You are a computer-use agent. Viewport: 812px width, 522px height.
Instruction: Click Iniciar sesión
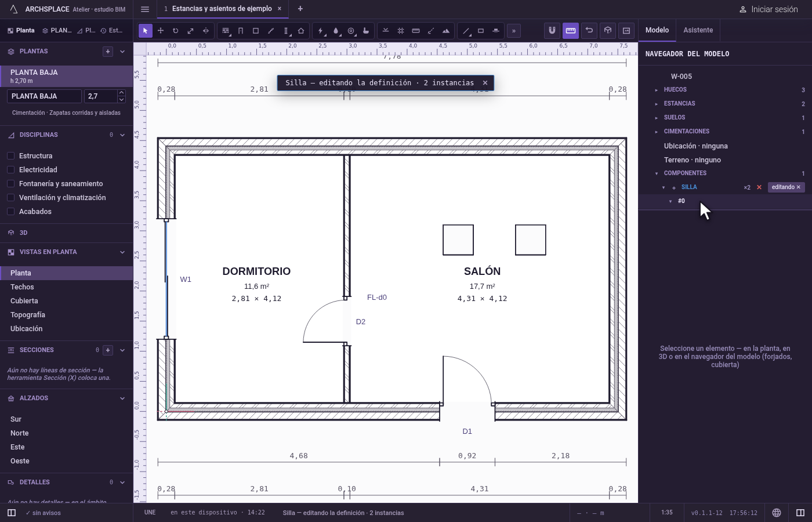coord(768,9)
